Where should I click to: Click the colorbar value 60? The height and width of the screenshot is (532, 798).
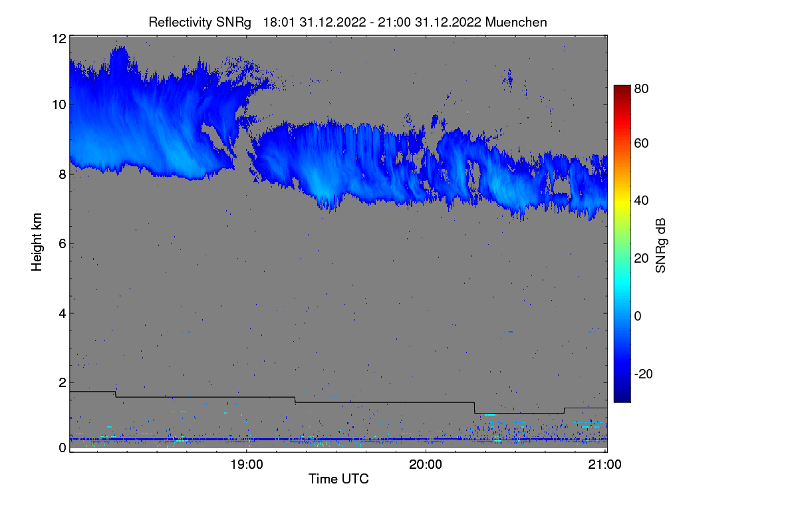[x=641, y=143]
